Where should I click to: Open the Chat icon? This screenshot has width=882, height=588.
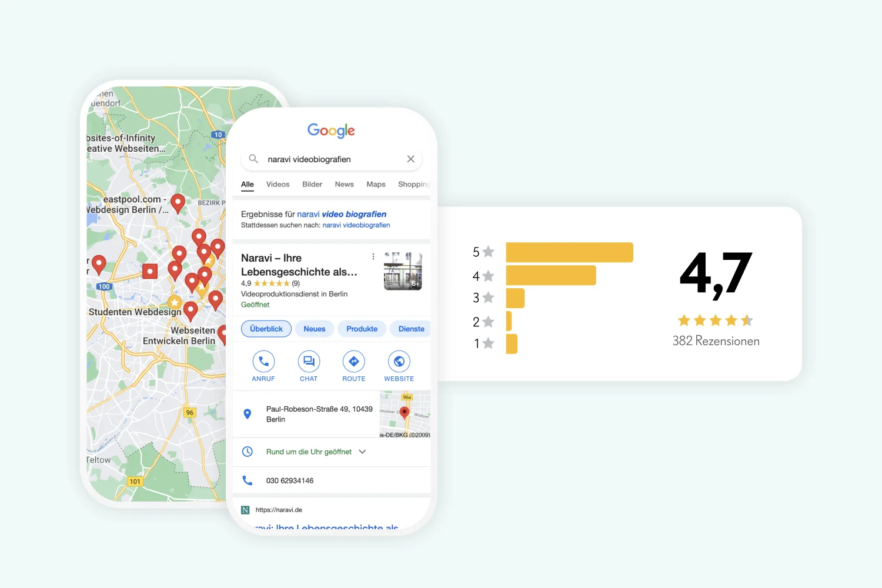[x=308, y=361]
